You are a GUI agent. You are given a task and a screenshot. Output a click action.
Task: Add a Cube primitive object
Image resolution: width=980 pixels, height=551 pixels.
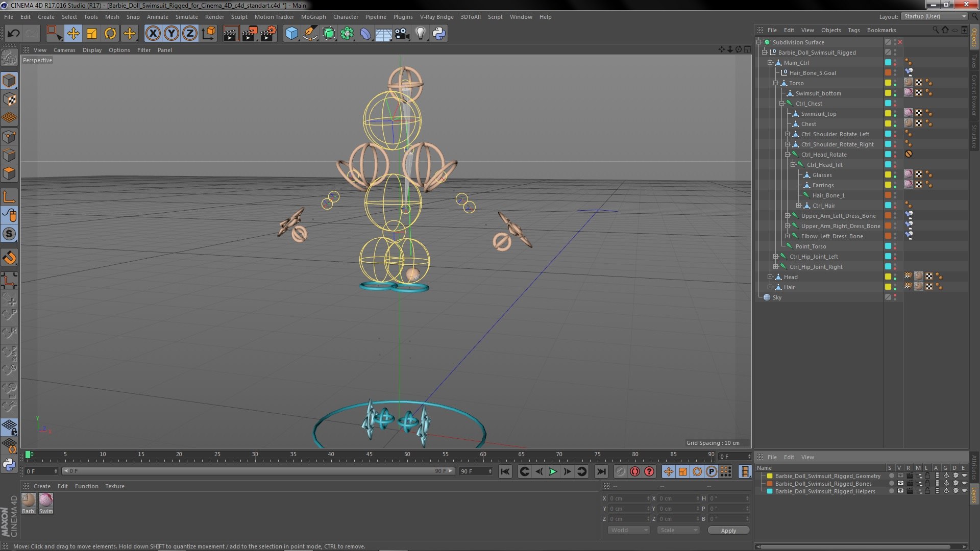pos(291,34)
